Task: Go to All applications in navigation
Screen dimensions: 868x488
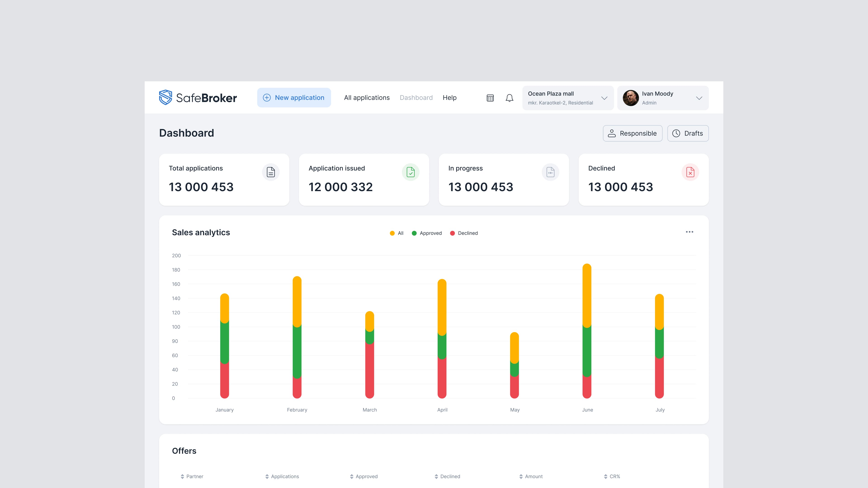Action: (x=367, y=98)
